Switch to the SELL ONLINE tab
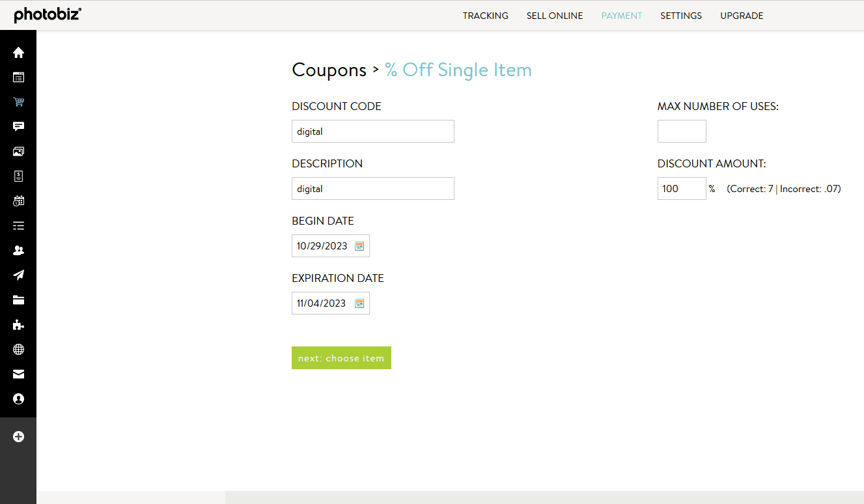The image size is (864, 504). coord(555,16)
